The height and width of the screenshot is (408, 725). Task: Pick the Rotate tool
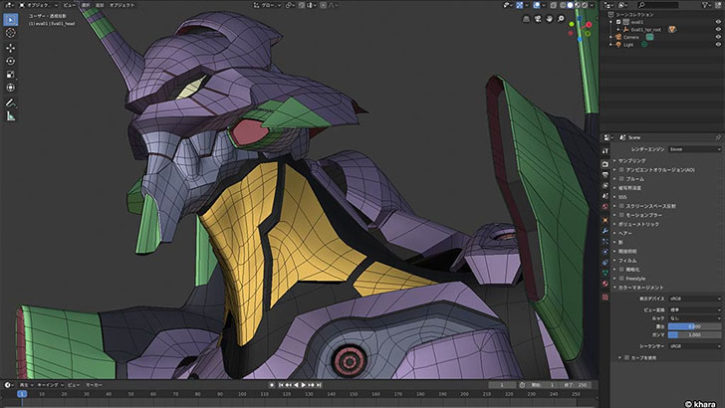(x=11, y=61)
